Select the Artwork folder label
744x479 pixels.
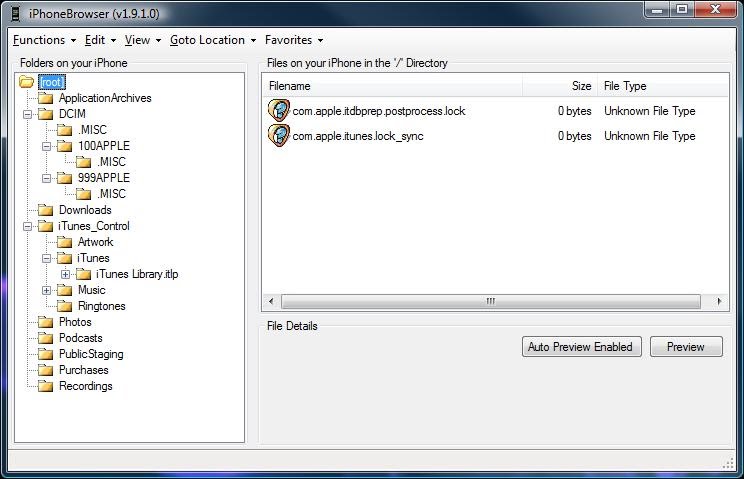tap(95, 242)
